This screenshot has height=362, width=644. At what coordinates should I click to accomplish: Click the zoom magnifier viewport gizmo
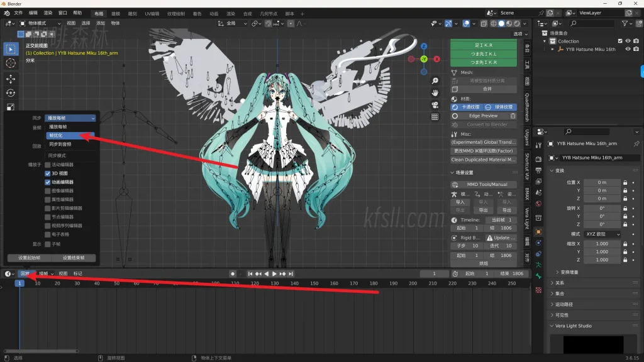pyautogui.click(x=435, y=81)
